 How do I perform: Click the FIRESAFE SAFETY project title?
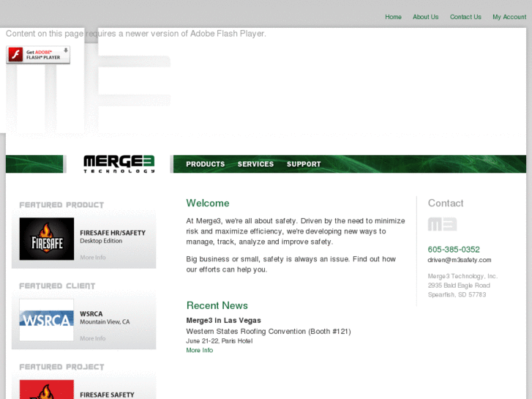107,395
